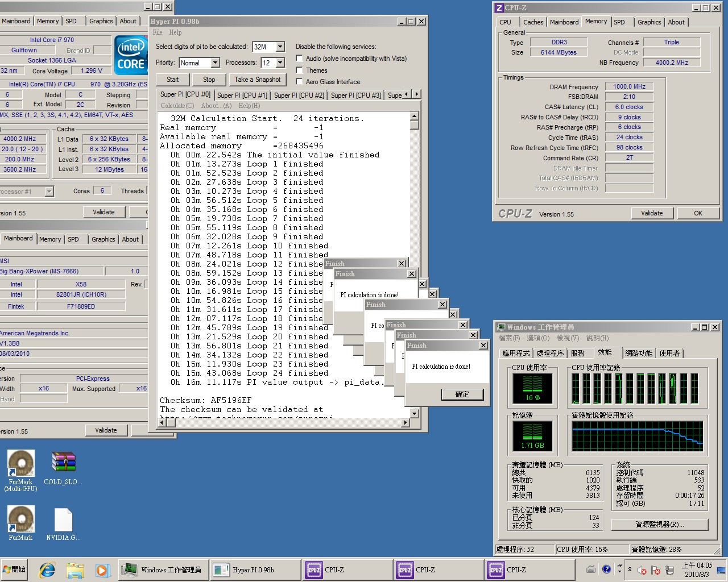The image size is (728, 582).
Task: Click the volume icon in the system tray
Action: tap(642, 570)
